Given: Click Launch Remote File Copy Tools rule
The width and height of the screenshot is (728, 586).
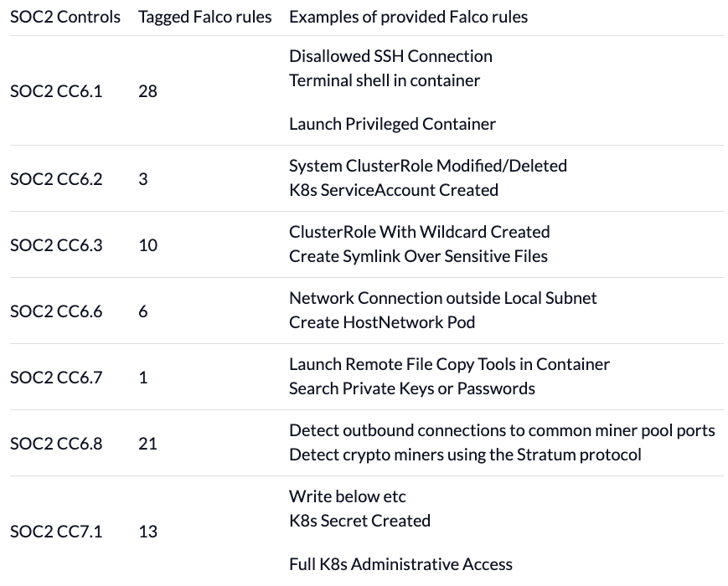Looking at the screenshot, I should click(x=449, y=364).
